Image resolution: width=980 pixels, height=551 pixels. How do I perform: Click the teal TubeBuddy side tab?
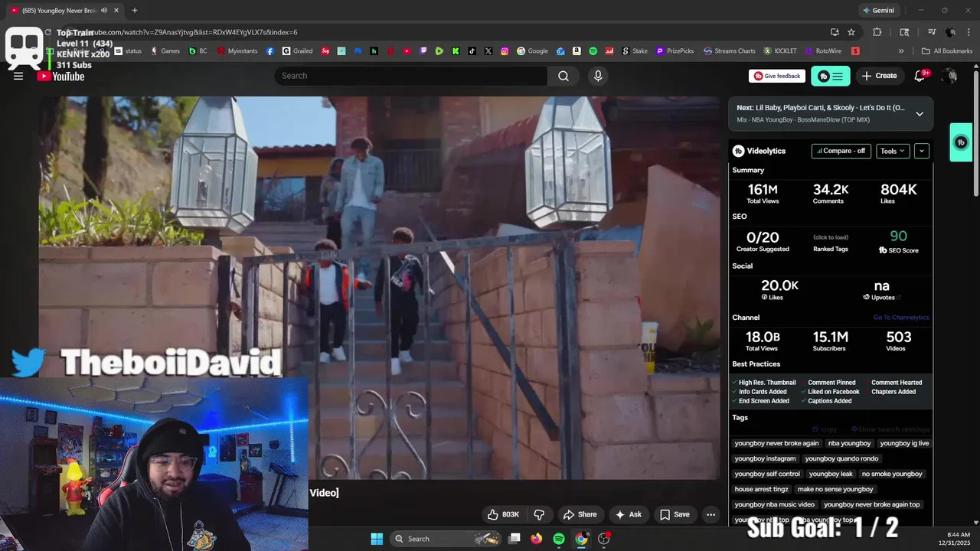961,142
